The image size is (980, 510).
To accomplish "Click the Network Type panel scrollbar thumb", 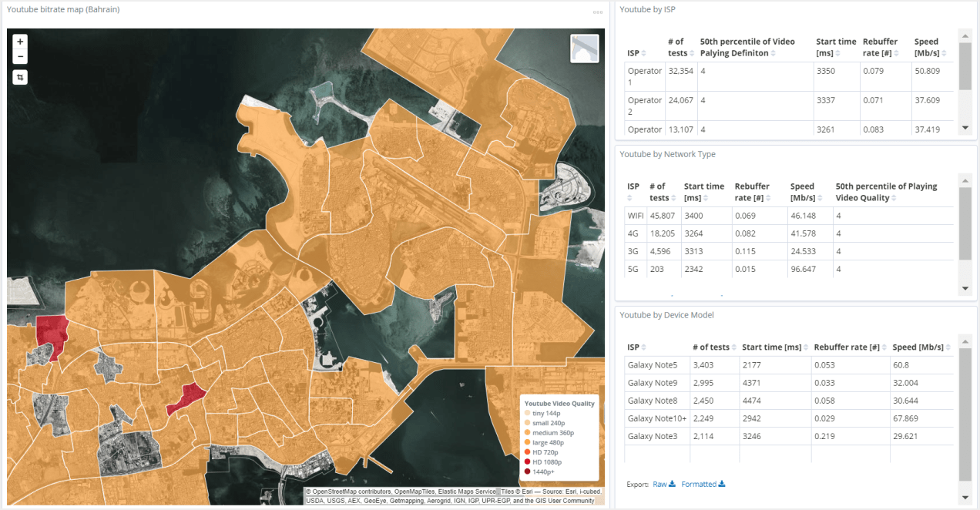I will tap(965, 223).
